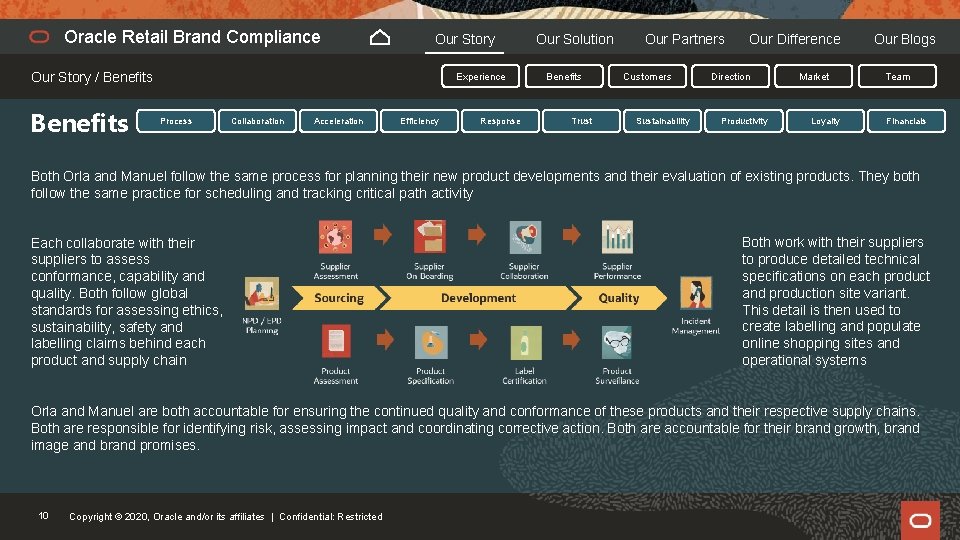Screen dimensions: 960x540
Task: Open the Label Certification bottle icon
Action: click(x=525, y=342)
